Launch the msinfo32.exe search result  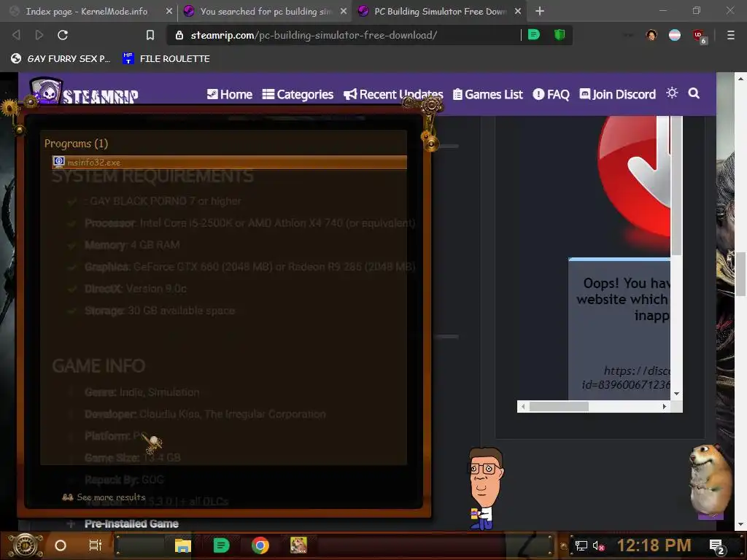coord(229,163)
